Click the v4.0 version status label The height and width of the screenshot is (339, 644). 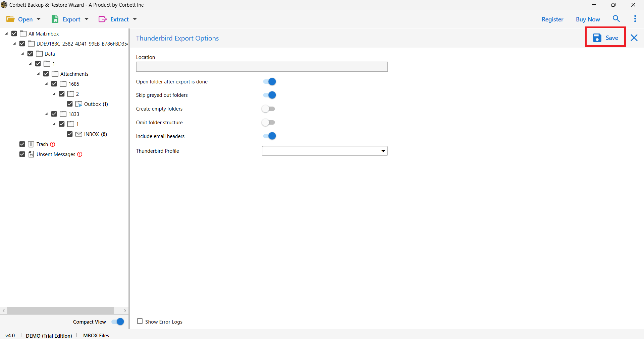(10, 335)
